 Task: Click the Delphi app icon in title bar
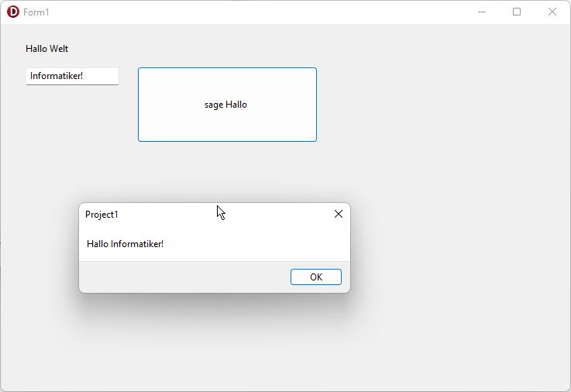coord(12,12)
